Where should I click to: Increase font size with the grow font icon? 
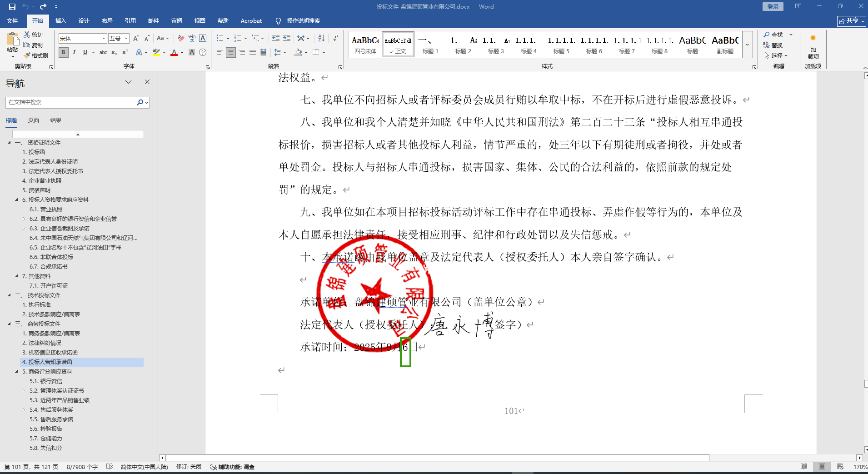click(x=136, y=39)
